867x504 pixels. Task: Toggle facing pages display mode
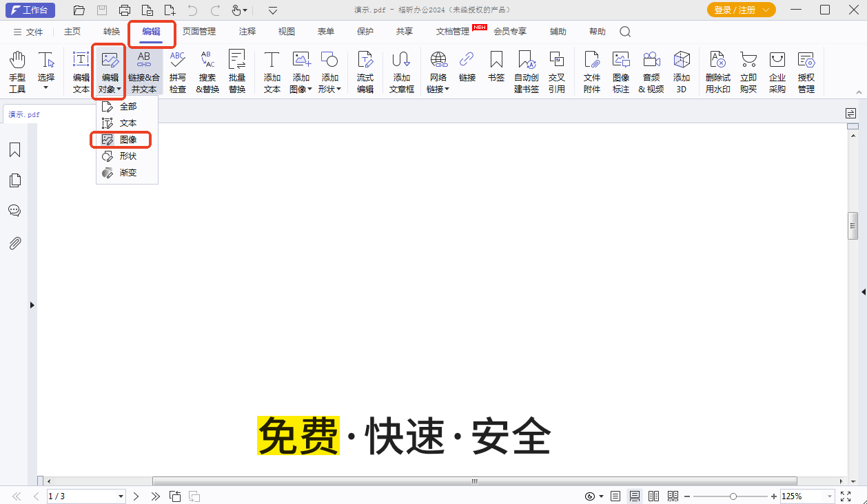click(653, 496)
